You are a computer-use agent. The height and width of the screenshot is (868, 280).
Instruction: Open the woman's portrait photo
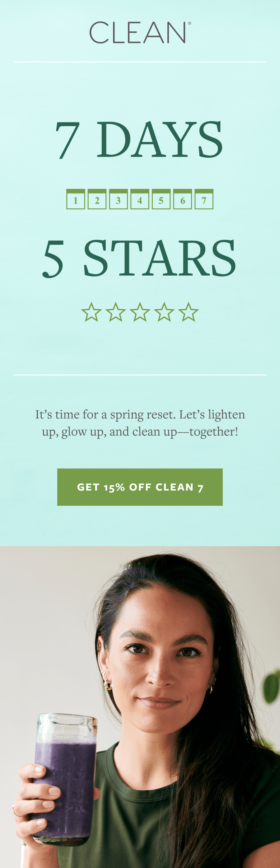(x=140, y=707)
